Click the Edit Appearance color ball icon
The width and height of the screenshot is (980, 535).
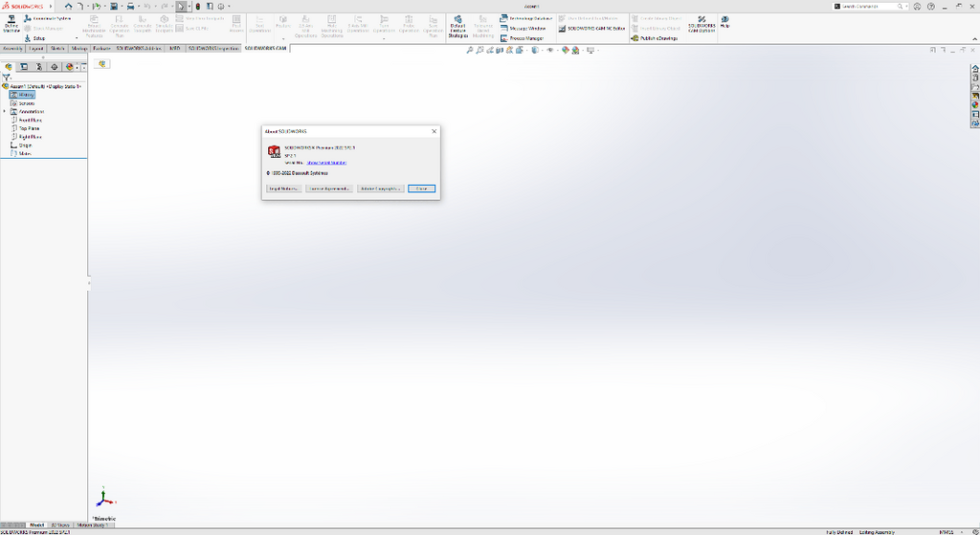click(x=565, y=50)
